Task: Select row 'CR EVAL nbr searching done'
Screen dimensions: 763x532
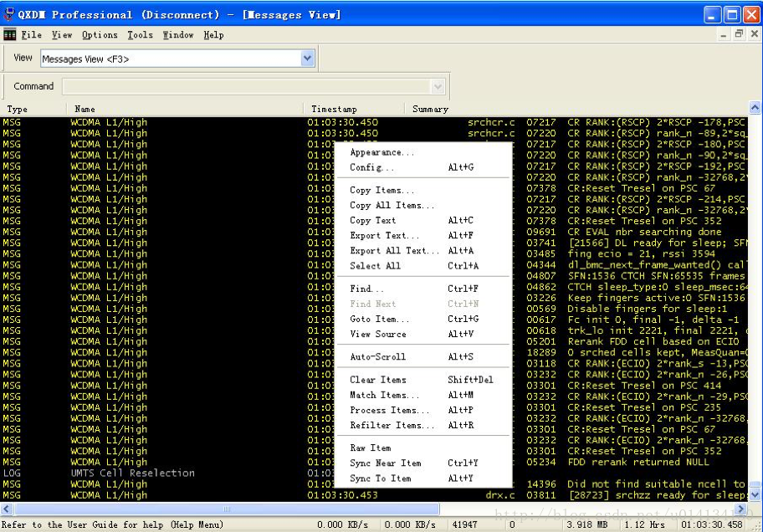Action: (374, 233)
